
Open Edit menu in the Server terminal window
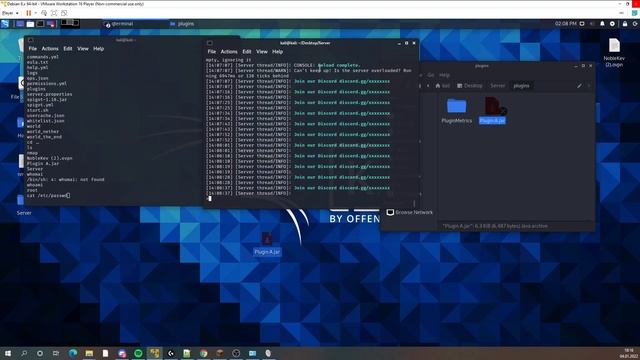coord(247,52)
